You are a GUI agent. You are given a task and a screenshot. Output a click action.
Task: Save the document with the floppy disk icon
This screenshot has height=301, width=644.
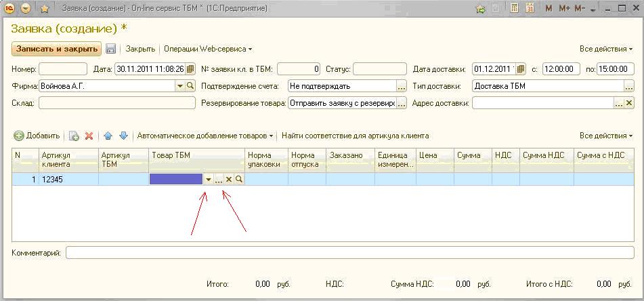110,49
